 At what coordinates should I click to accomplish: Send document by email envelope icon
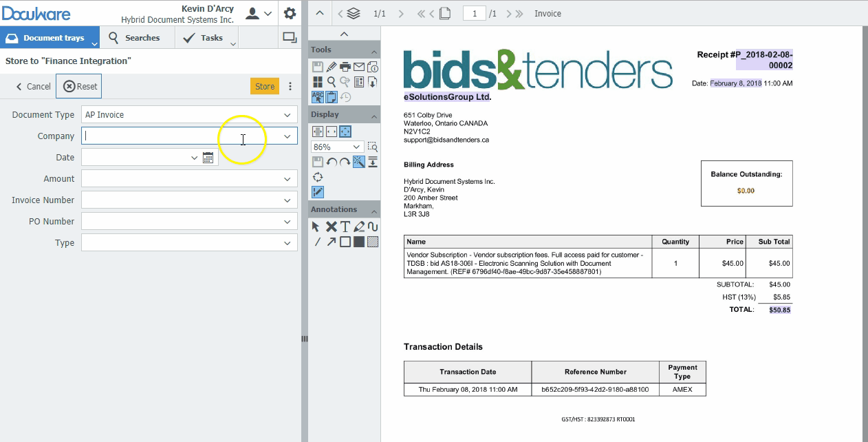359,67
